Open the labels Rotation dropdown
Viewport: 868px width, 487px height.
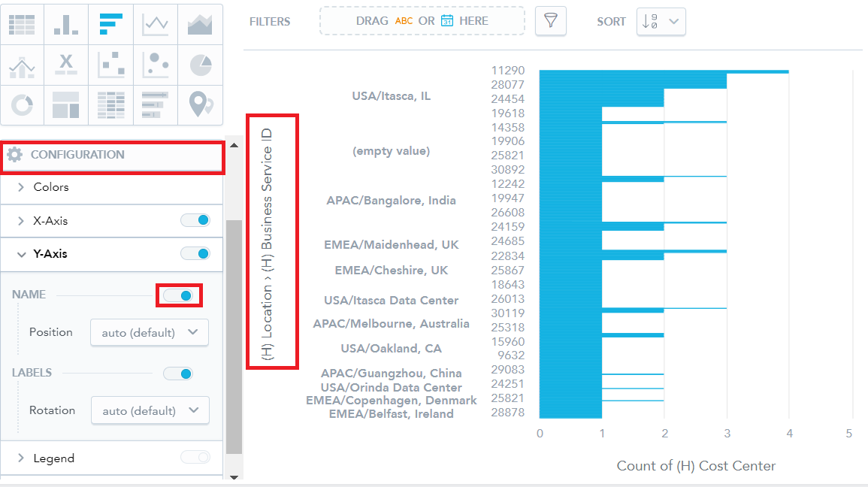click(150, 411)
